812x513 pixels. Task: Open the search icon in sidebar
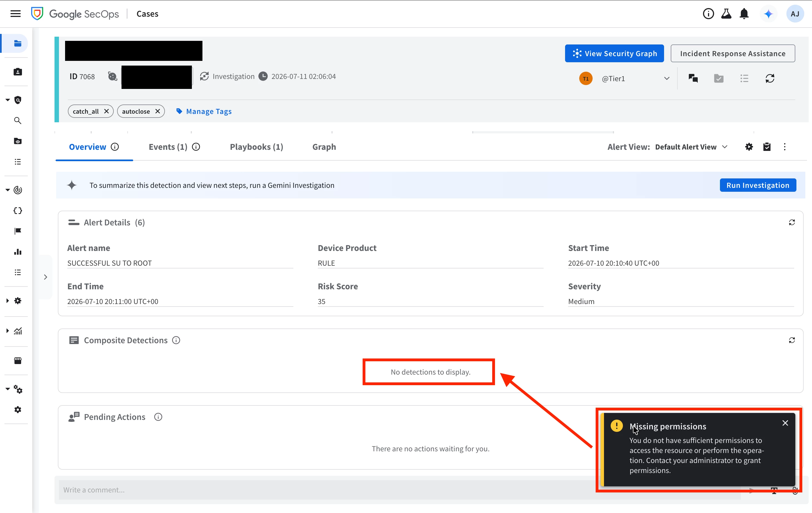pyautogui.click(x=18, y=120)
